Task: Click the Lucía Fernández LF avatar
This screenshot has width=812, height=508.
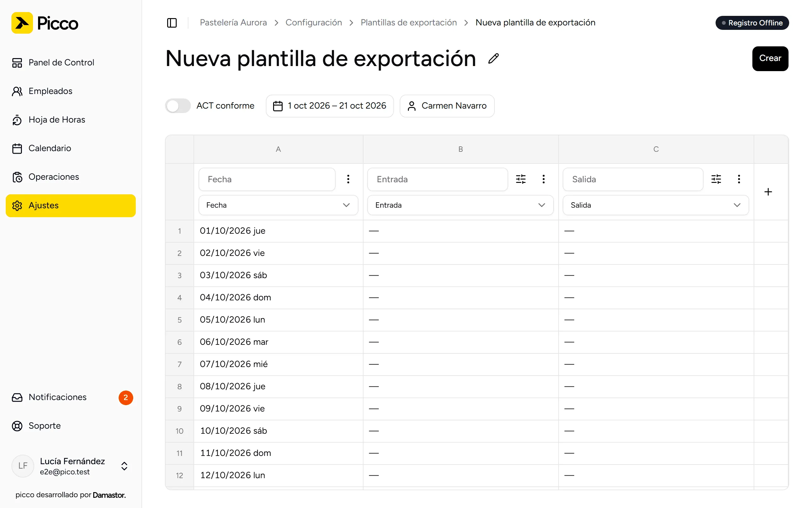Action: [x=23, y=466]
